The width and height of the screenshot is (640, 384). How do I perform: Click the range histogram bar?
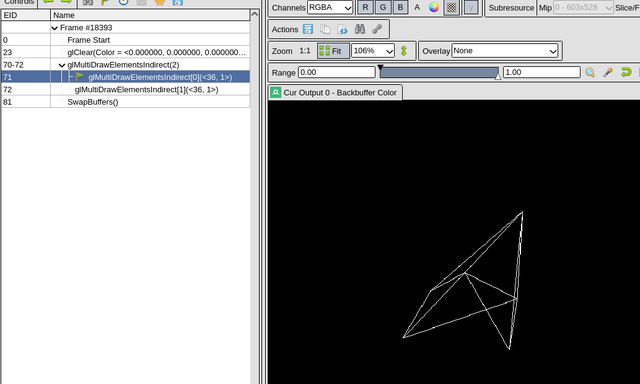pyautogui.click(x=439, y=73)
